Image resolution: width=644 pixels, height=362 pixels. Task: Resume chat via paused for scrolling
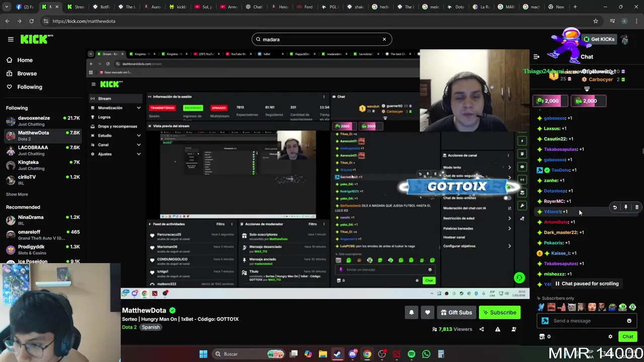587,284
